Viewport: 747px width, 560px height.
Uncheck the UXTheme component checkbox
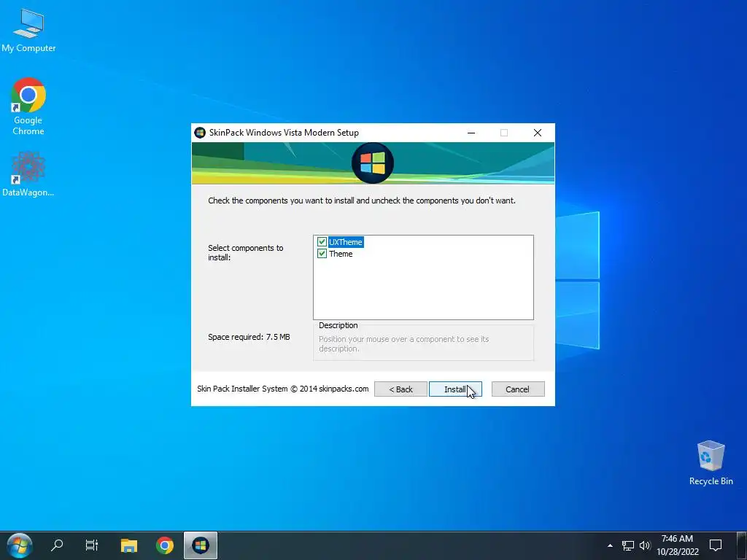(x=322, y=242)
